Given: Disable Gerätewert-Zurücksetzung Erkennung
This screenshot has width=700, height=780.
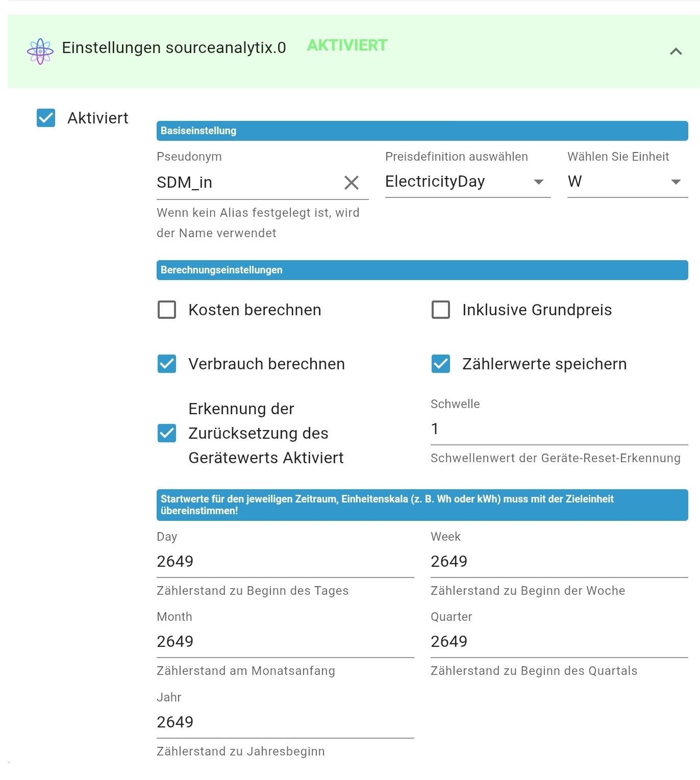Looking at the screenshot, I should coord(166,433).
